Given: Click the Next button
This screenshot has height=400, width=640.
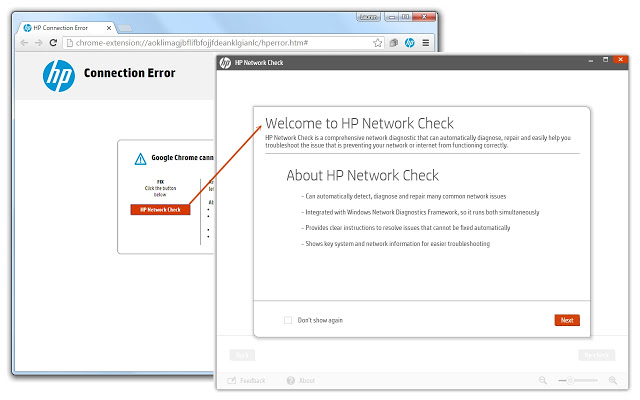Looking at the screenshot, I should tap(567, 320).
